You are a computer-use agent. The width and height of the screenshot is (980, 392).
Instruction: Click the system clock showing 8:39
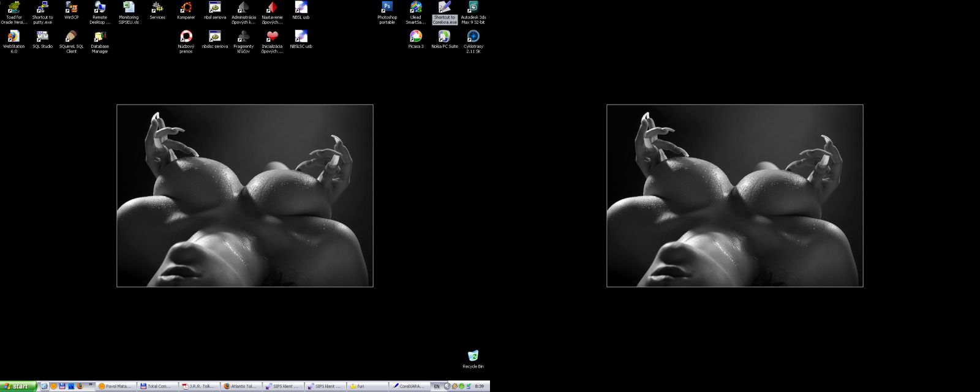(479, 386)
